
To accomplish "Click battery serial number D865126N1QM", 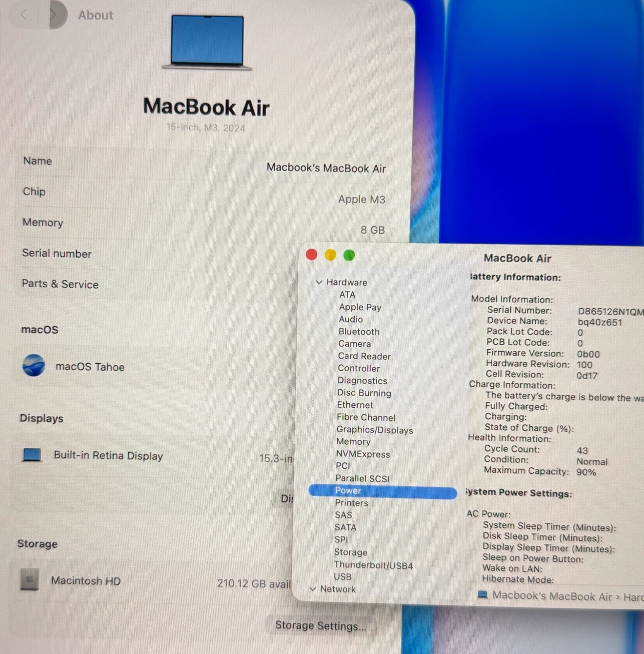I will (610, 311).
